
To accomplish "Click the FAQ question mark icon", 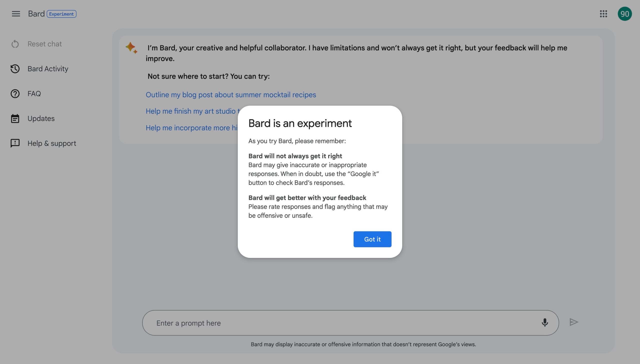I will coord(15,94).
